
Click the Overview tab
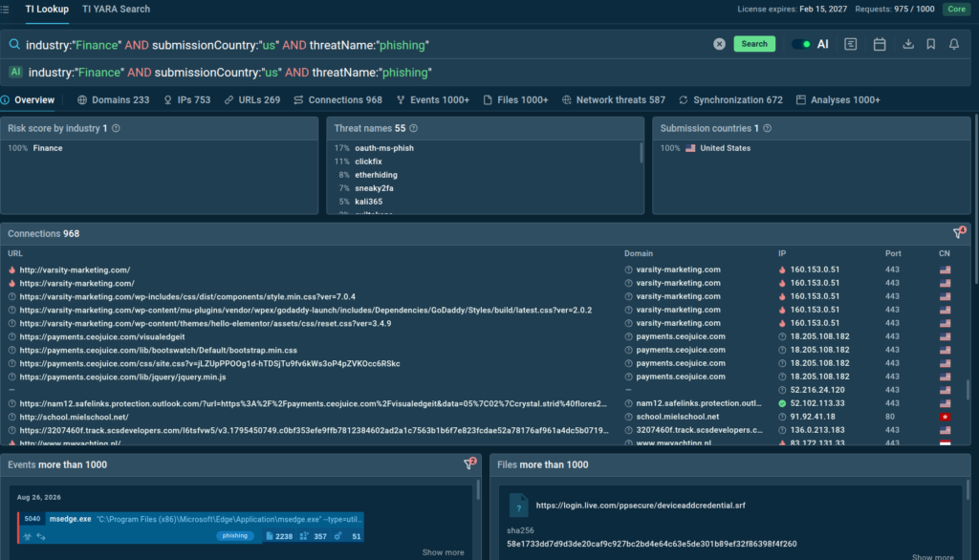pos(28,100)
